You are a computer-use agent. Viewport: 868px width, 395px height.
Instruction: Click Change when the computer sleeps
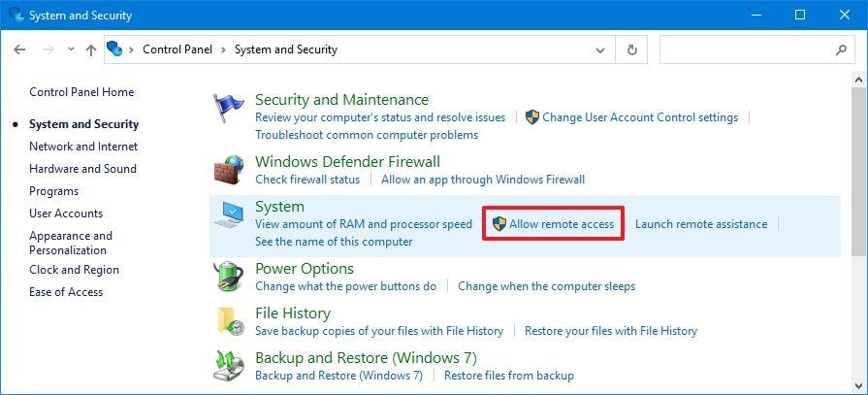point(546,286)
